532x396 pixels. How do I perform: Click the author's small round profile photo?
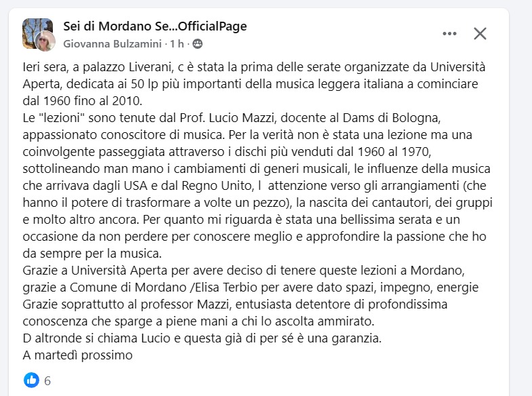[45, 41]
